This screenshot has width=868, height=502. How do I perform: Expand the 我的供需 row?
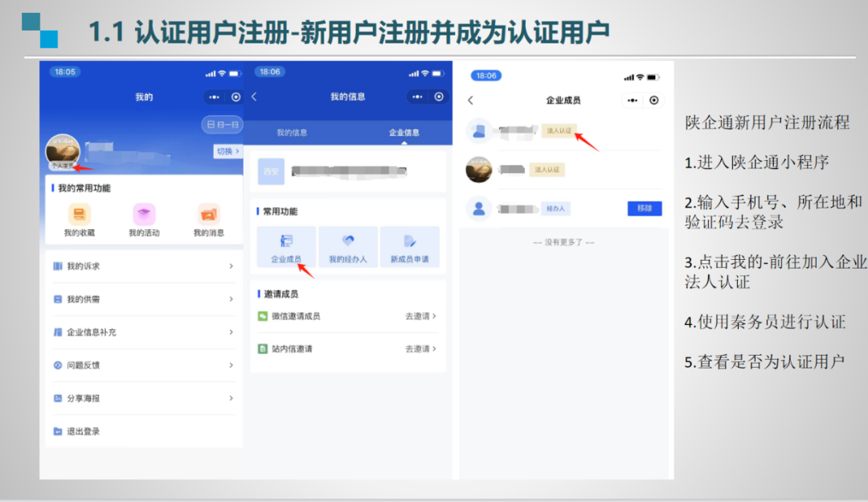pyautogui.click(x=231, y=299)
